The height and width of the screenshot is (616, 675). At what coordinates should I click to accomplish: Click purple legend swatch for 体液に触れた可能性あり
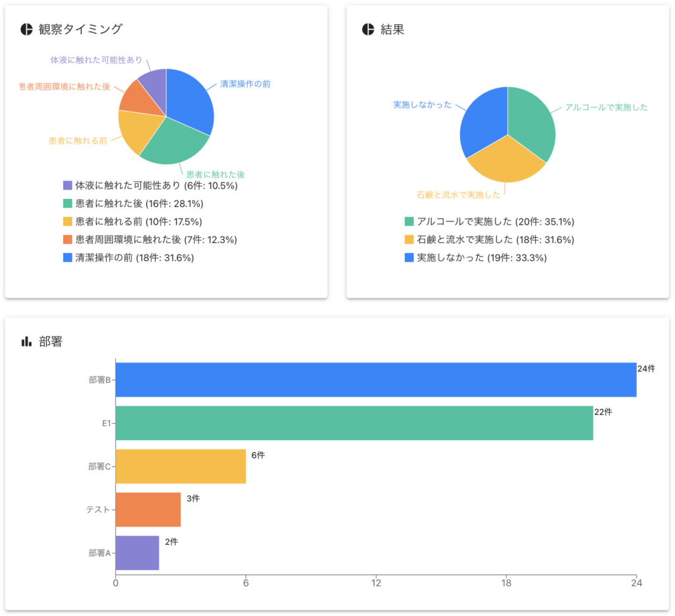click(x=67, y=186)
